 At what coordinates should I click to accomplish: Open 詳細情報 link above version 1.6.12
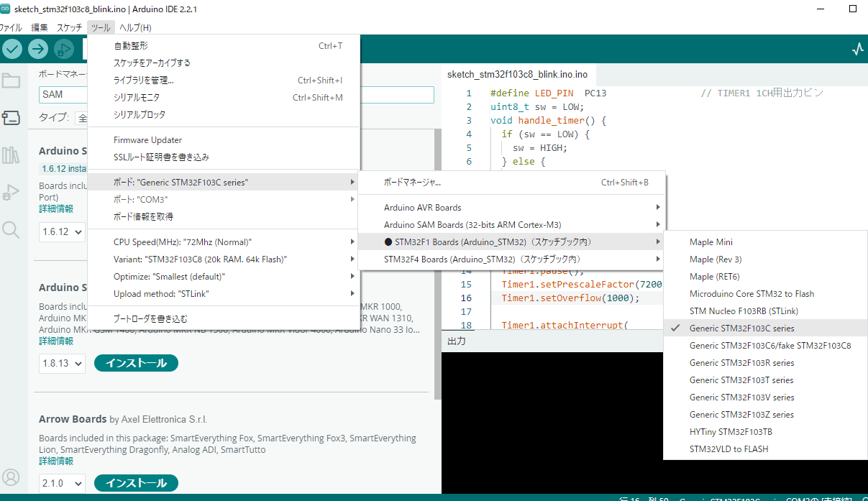coord(56,209)
